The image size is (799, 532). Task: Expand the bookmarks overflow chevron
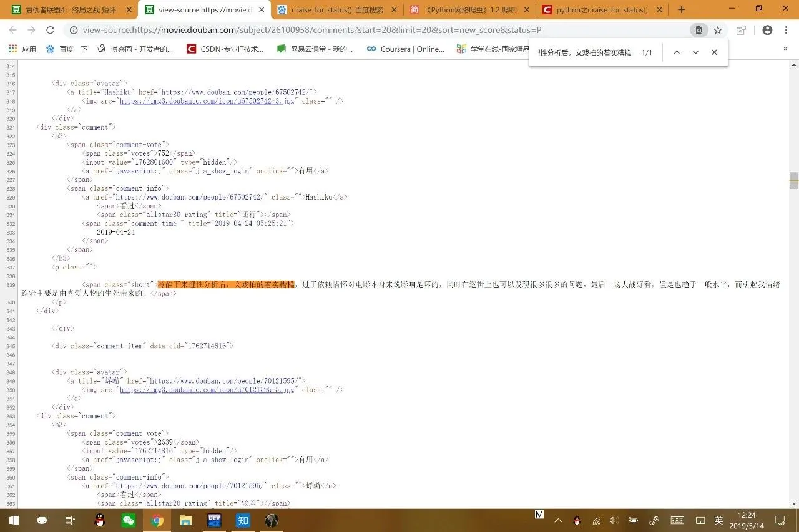tap(785, 49)
